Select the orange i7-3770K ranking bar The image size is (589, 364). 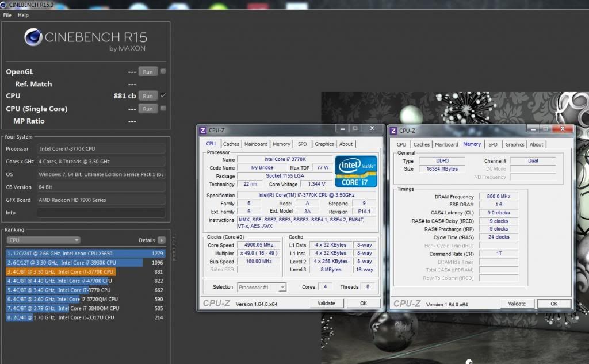click(61, 271)
